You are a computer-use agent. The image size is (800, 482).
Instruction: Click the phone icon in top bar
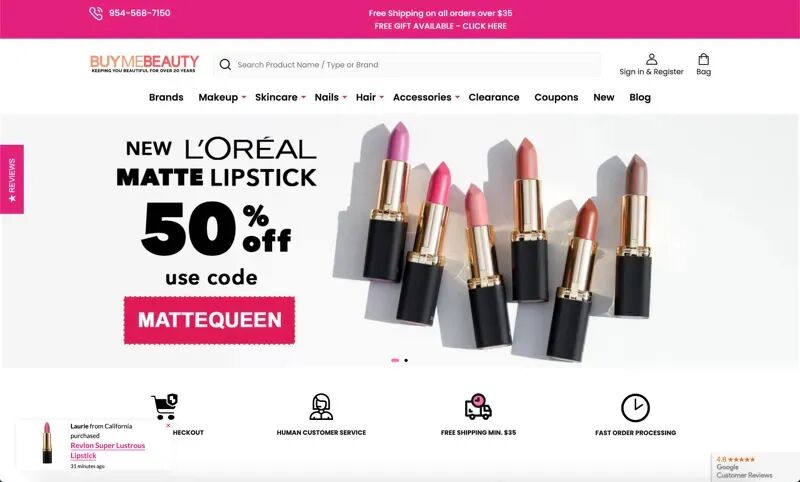95,13
